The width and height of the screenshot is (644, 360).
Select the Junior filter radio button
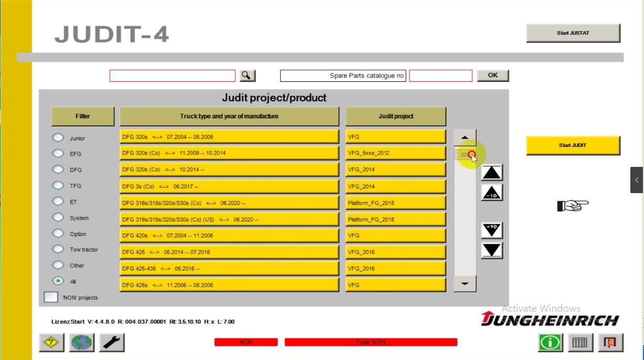click(x=58, y=138)
